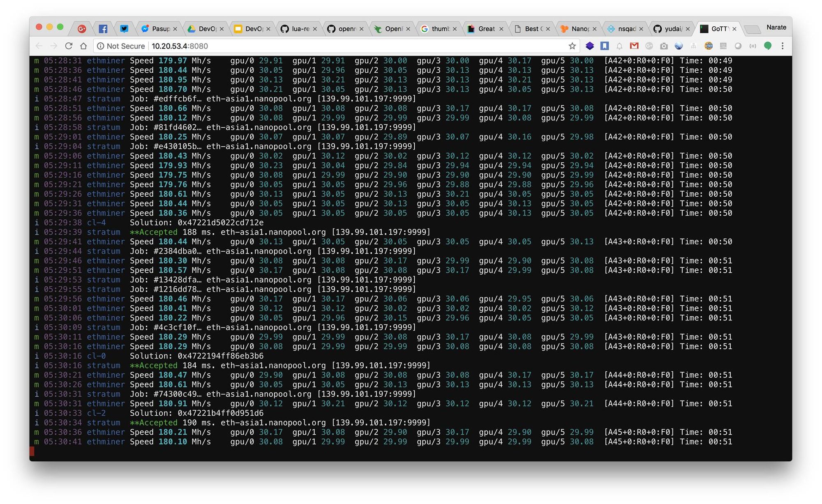Click the camera screenshot extension icon
Viewport: 822px width, 504px height.
pos(664,46)
